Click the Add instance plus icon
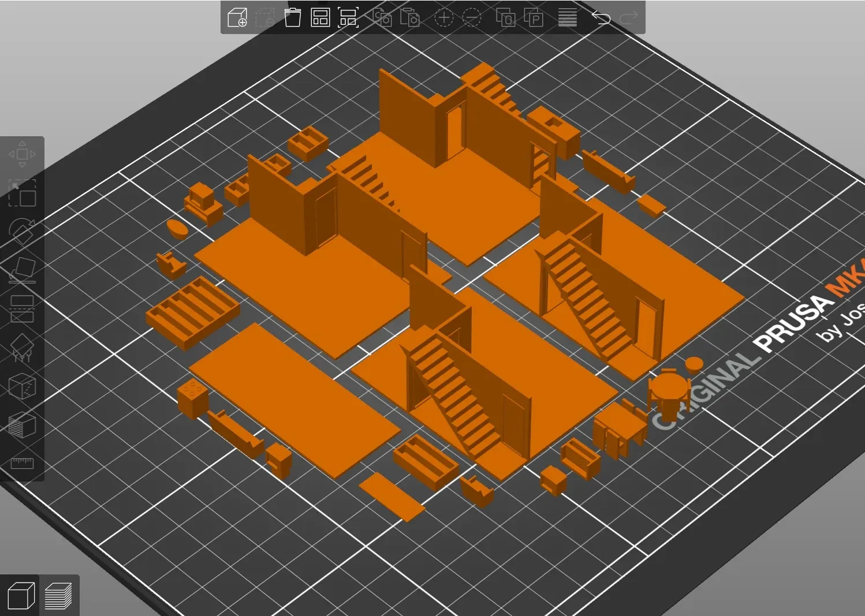This screenshot has width=865, height=616. [443, 17]
